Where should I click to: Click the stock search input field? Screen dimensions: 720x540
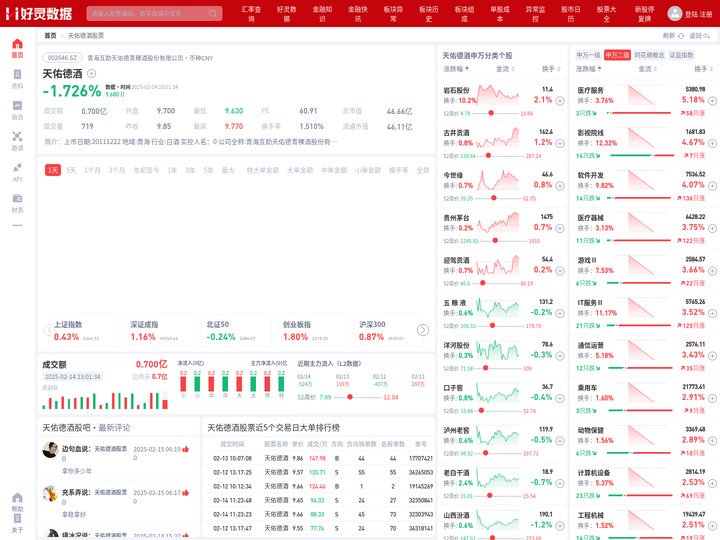pyautogui.click(x=154, y=13)
